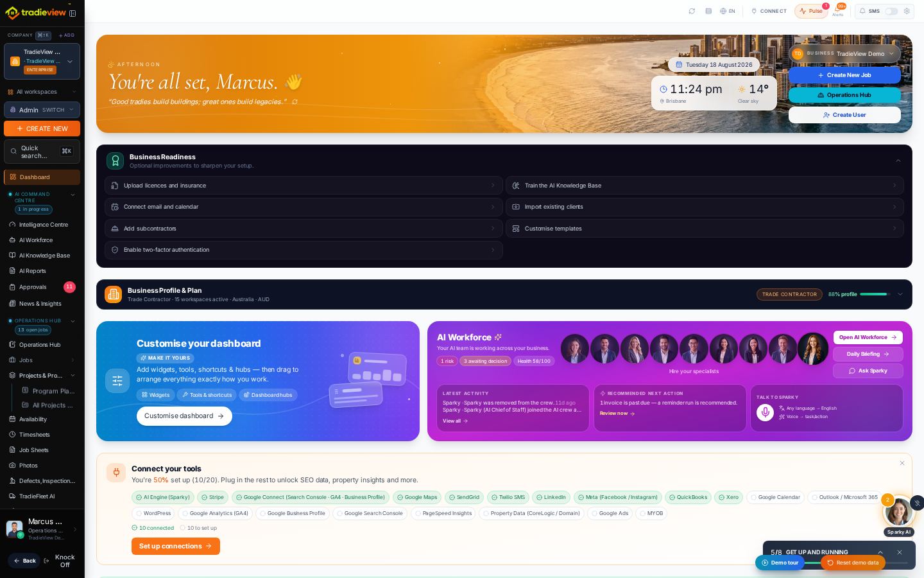Open Upload licences and insurance
The height and width of the screenshot is (578, 924).
click(304, 186)
